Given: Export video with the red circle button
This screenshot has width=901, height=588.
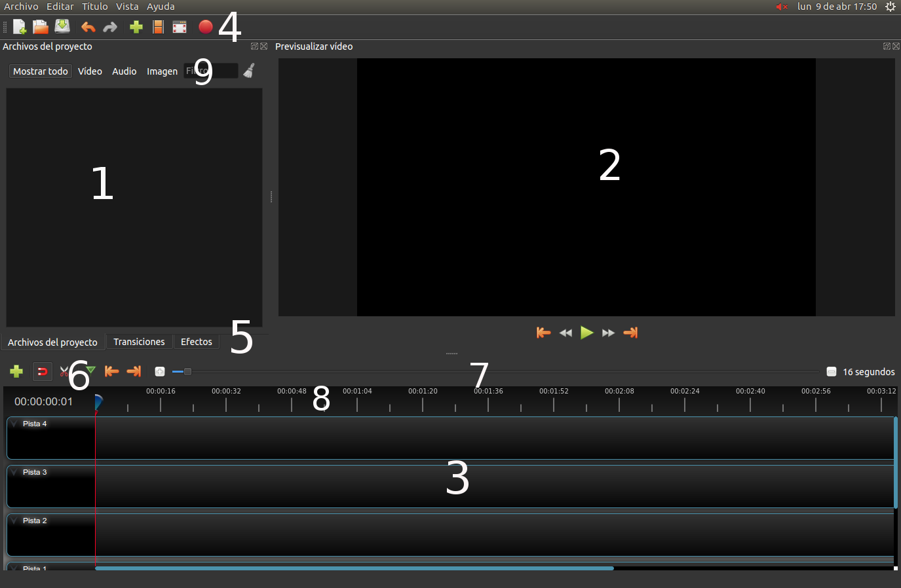Looking at the screenshot, I should point(206,26).
